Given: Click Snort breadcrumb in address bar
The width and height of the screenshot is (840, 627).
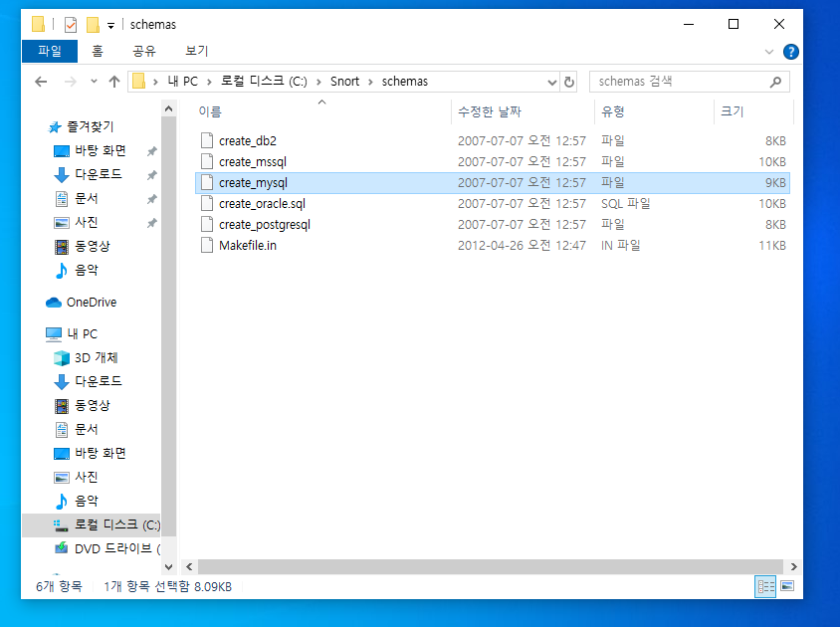Looking at the screenshot, I should coord(344,82).
